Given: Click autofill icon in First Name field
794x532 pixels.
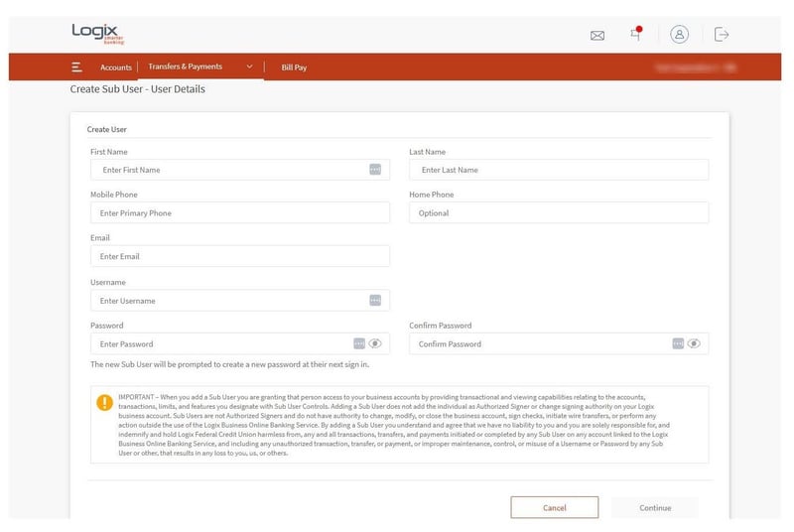Looking at the screenshot, I should click(x=375, y=170).
